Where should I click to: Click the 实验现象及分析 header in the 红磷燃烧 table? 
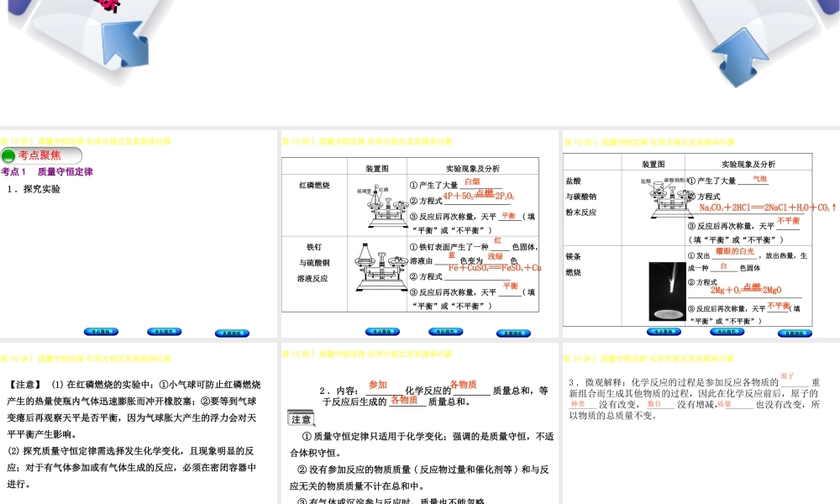pos(473,169)
